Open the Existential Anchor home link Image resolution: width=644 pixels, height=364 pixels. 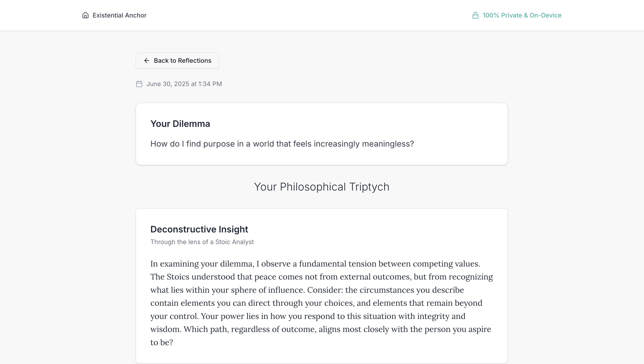click(119, 15)
